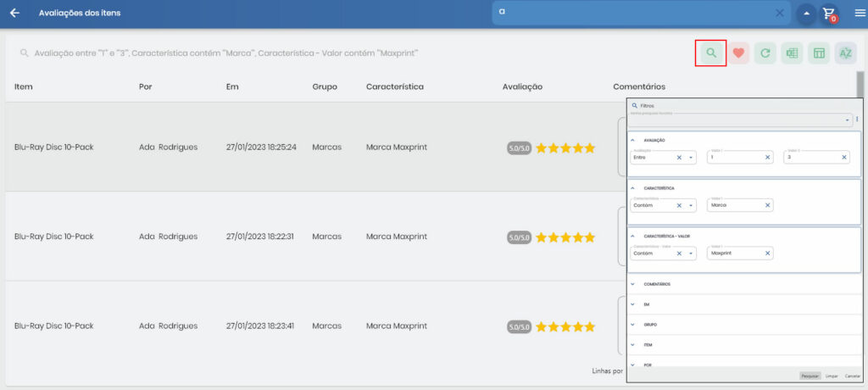Collapse the CARACTERÍSTICA - VALOR filter section
This screenshot has width=868, height=390.
click(632, 236)
